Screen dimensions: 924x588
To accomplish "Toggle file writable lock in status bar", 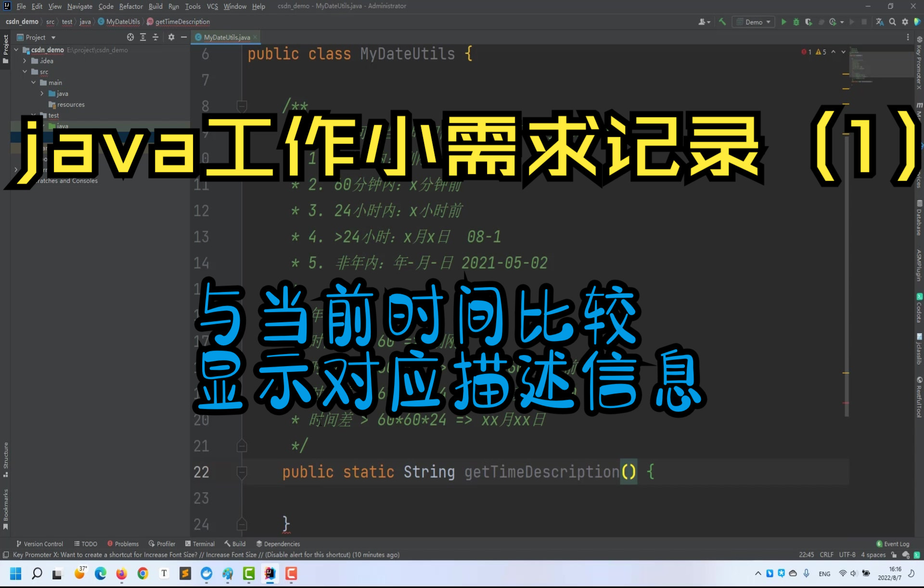I will pyautogui.click(x=893, y=555).
